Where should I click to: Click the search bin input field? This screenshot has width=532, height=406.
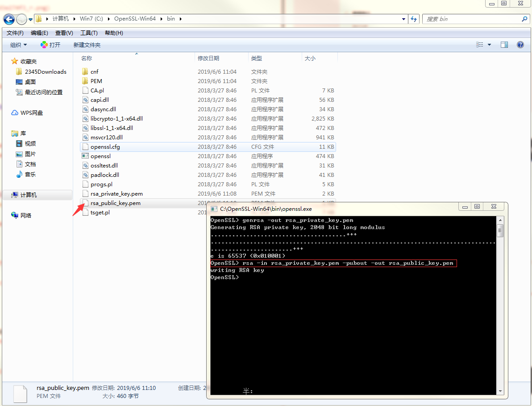coord(471,19)
